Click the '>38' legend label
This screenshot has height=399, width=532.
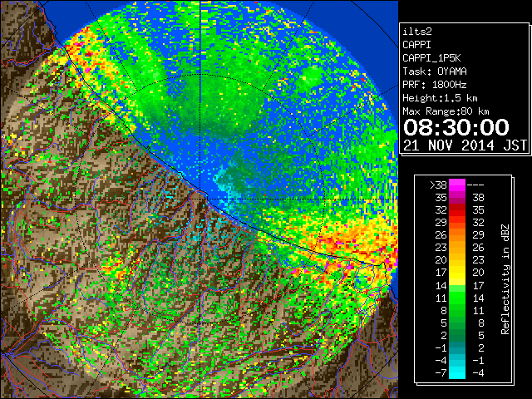coord(438,185)
